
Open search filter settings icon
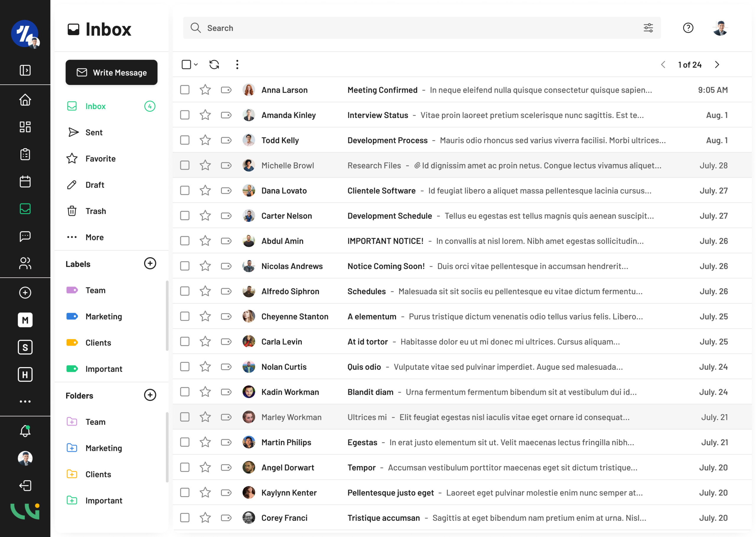pyautogui.click(x=648, y=28)
